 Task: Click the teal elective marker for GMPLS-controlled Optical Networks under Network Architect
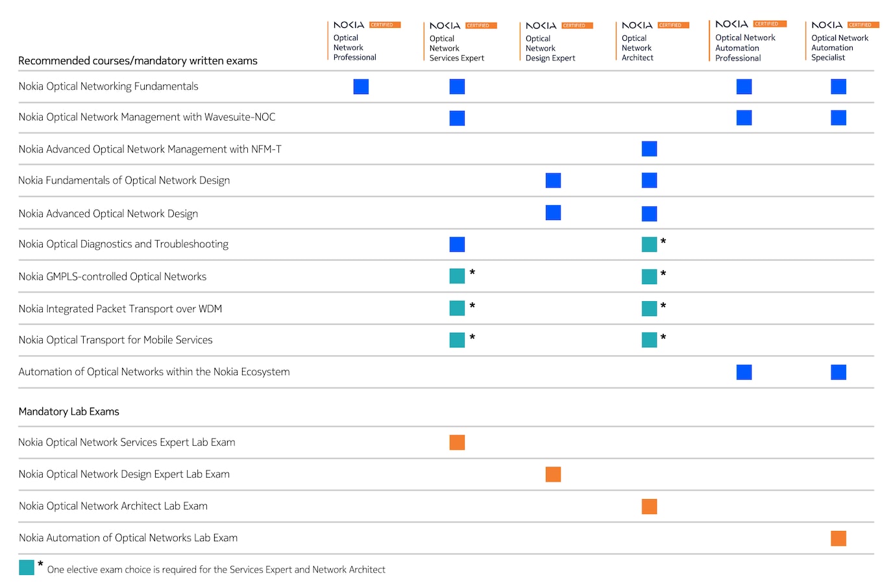click(x=650, y=276)
